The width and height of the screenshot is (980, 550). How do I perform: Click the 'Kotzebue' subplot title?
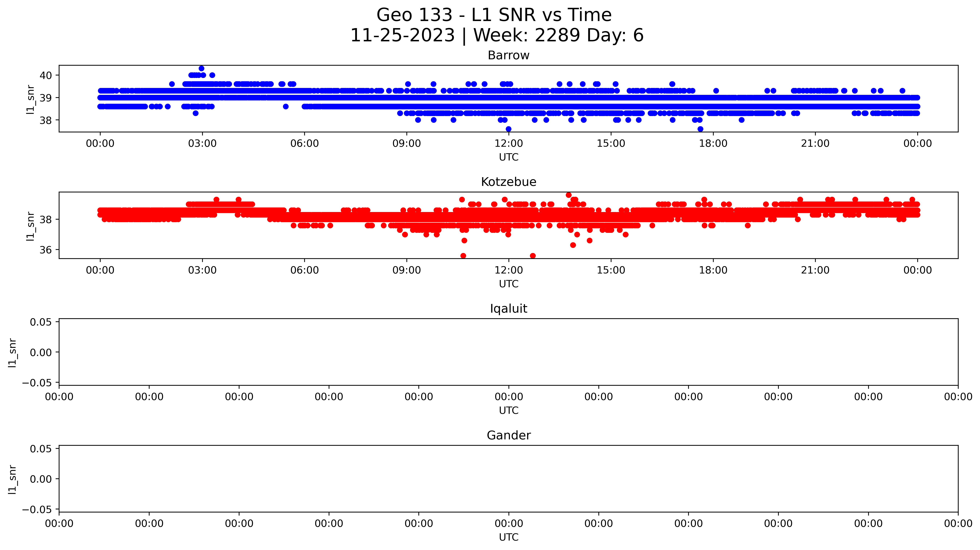tap(509, 182)
